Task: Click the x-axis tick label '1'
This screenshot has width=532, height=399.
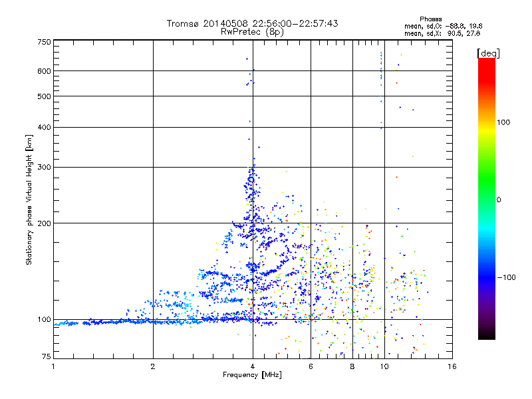Action: [x=53, y=366]
